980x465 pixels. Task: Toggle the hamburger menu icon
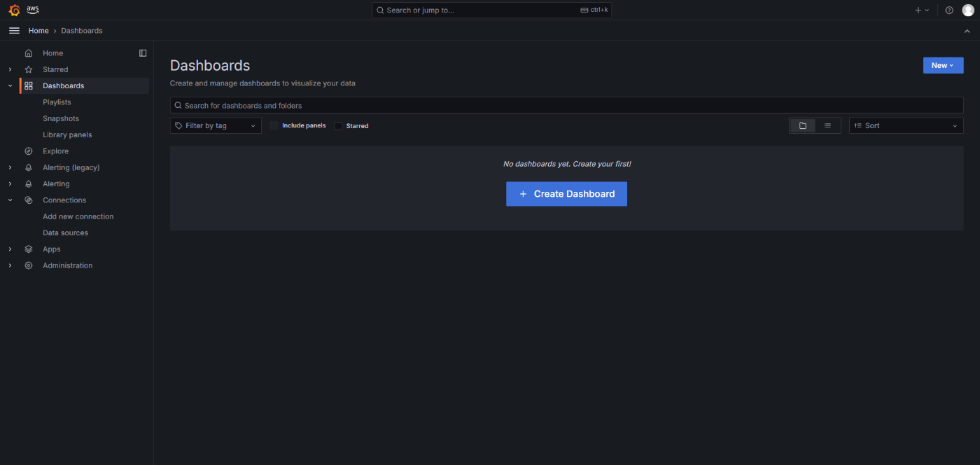[14, 31]
